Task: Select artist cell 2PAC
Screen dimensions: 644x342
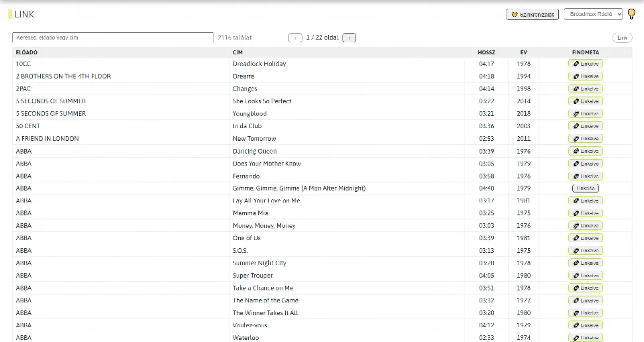Action: coord(23,89)
